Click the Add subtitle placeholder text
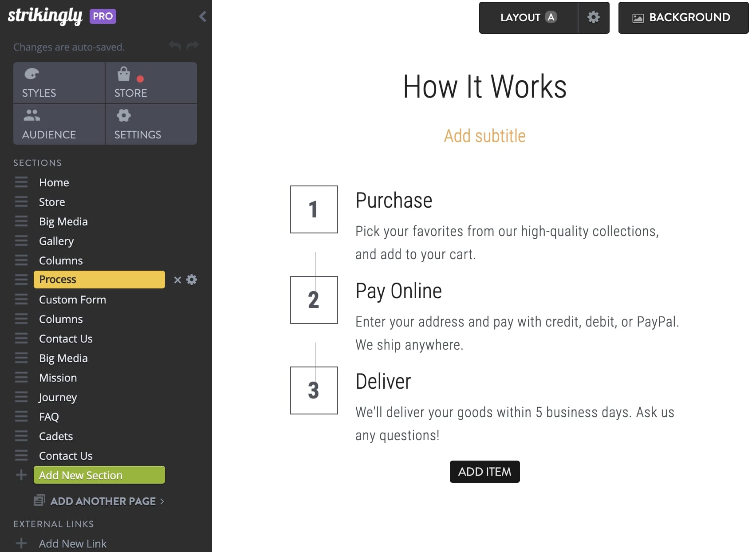 tap(484, 136)
